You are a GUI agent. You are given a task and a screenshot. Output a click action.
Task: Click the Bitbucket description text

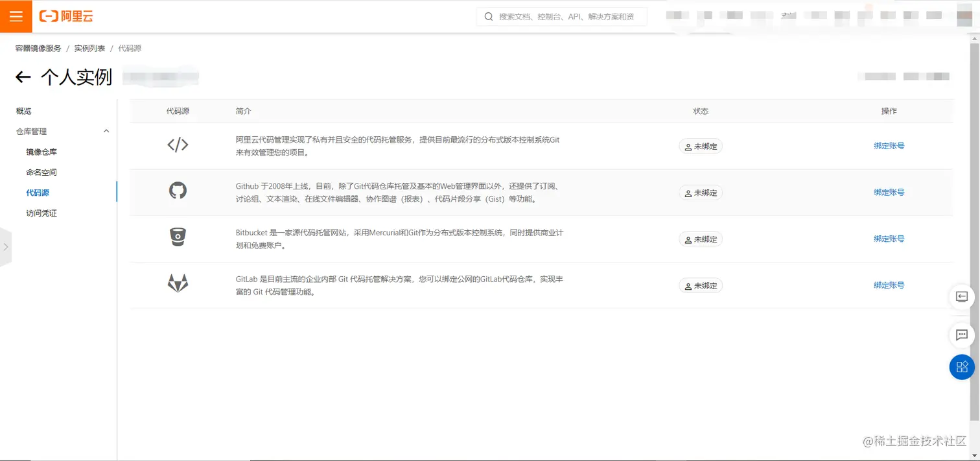pos(399,239)
